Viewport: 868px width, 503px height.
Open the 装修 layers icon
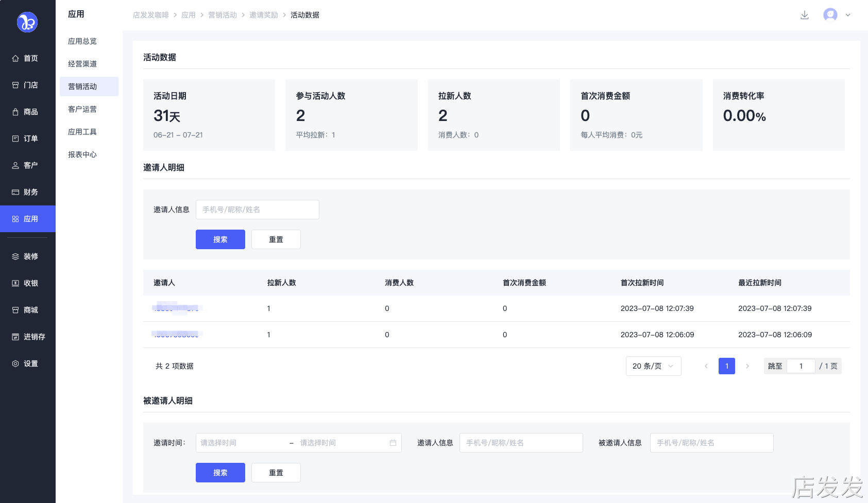coord(15,257)
